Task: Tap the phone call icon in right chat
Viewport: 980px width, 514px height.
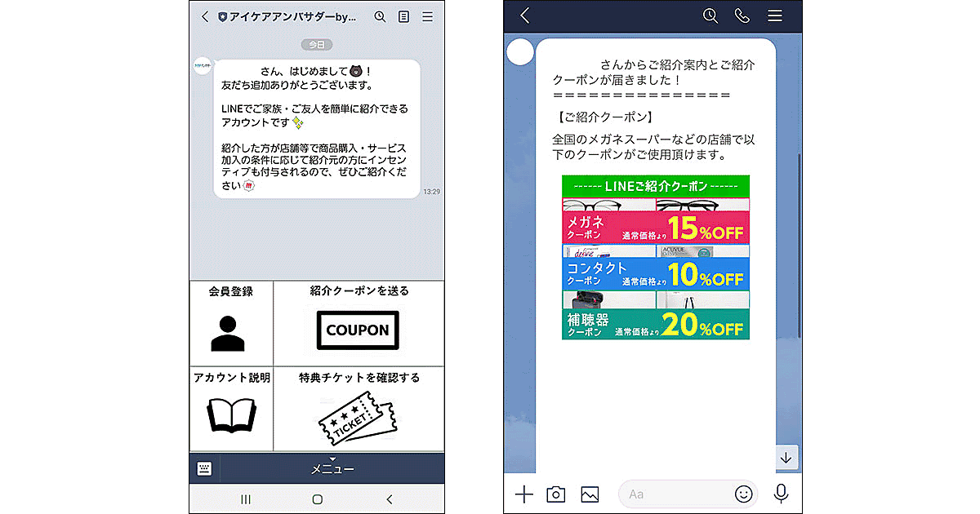Action: pos(742,16)
